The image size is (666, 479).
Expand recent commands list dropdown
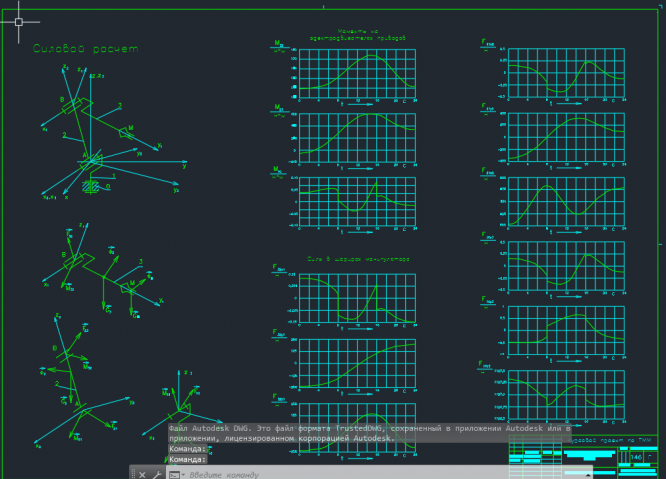(170, 474)
